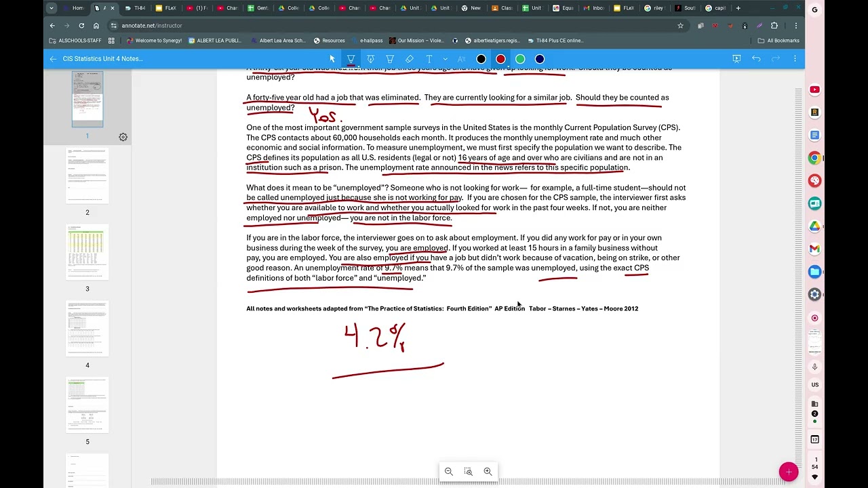Open page 1 thumbnail
This screenshot has width=868, height=488.
[x=87, y=99]
